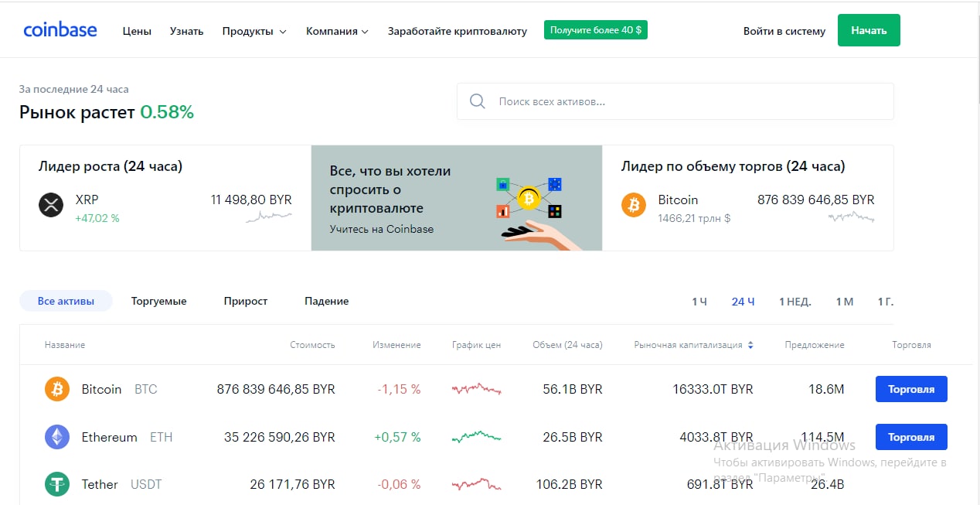The width and height of the screenshot is (980, 505).
Task: Click the 26 171,76 BYR Tether price
Action: coord(293,484)
